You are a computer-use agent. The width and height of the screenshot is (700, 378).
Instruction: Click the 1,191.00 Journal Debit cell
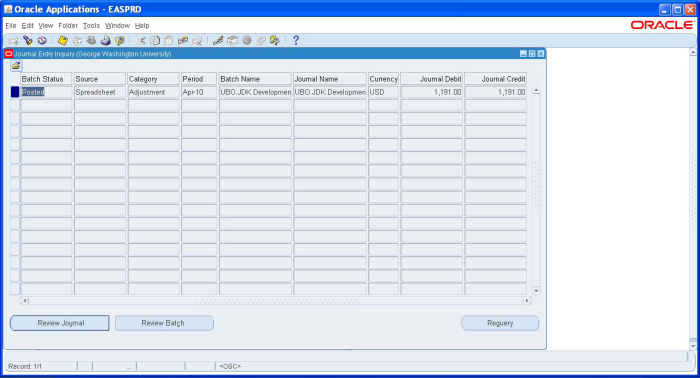pos(432,92)
